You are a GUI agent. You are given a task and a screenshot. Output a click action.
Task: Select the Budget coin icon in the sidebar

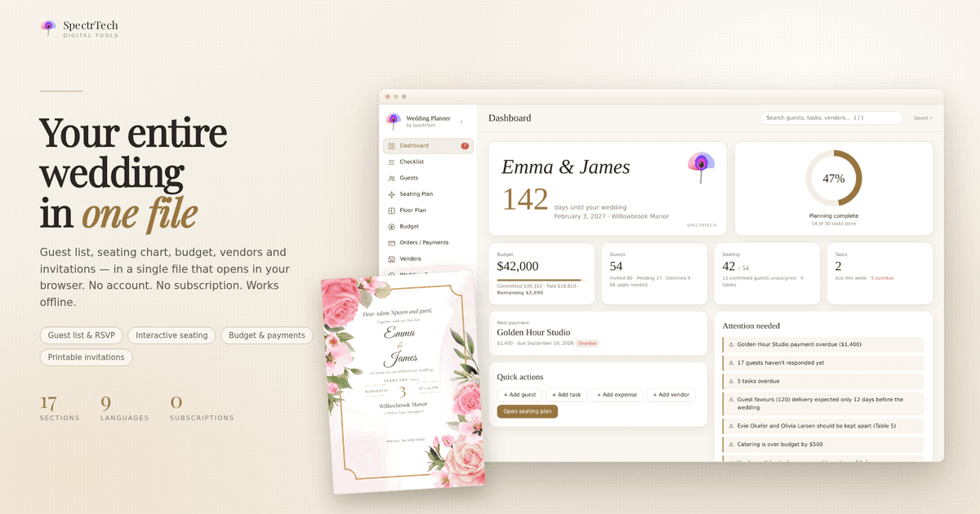click(x=392, y=227)
